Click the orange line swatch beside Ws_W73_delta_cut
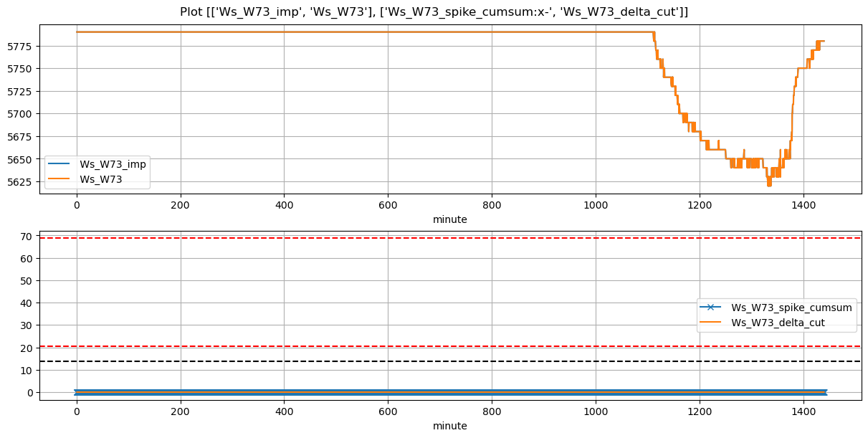868x438 pixels. pyautogui.click(x=712, y=323)
